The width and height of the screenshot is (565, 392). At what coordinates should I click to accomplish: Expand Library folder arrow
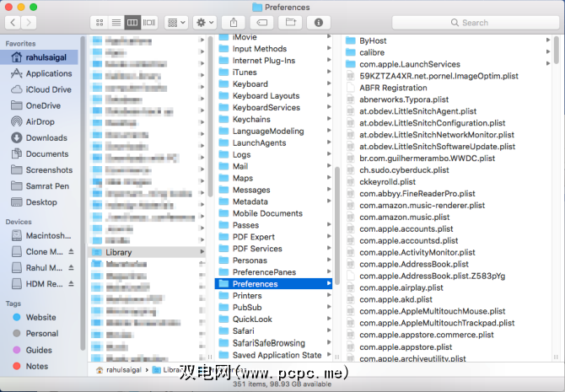pos(202,252)
